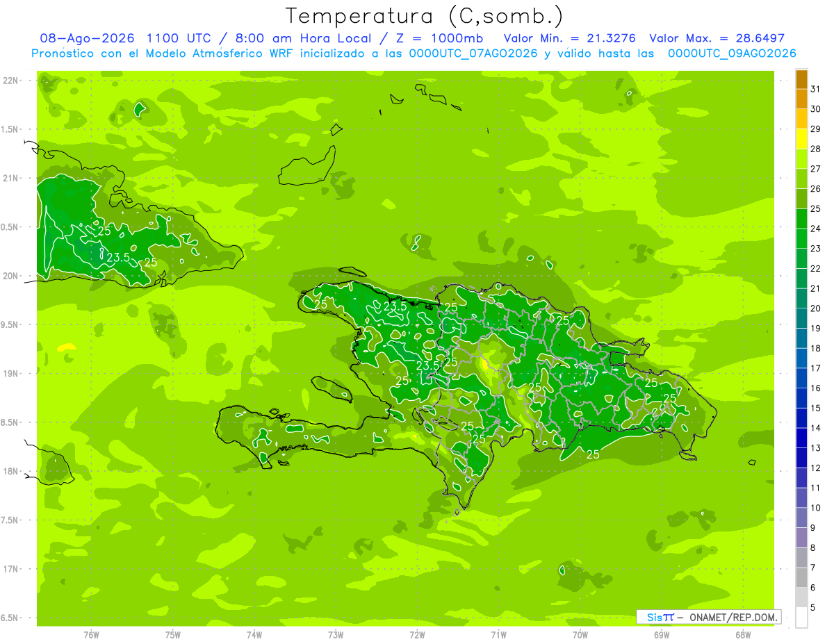Pick the orange legend swatch between 30 and 31

801,99
